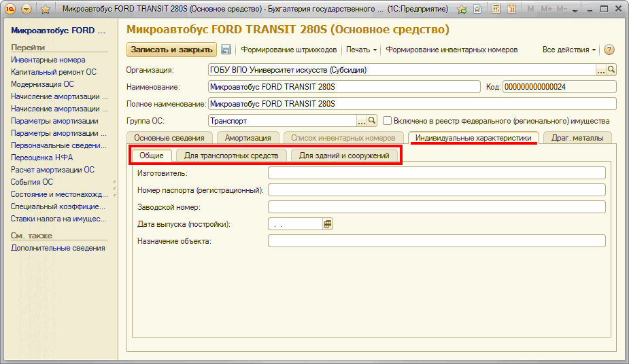Click the help question mark icon
The image size is (629, 364).
pyautogui.click(x=609, y=50)
